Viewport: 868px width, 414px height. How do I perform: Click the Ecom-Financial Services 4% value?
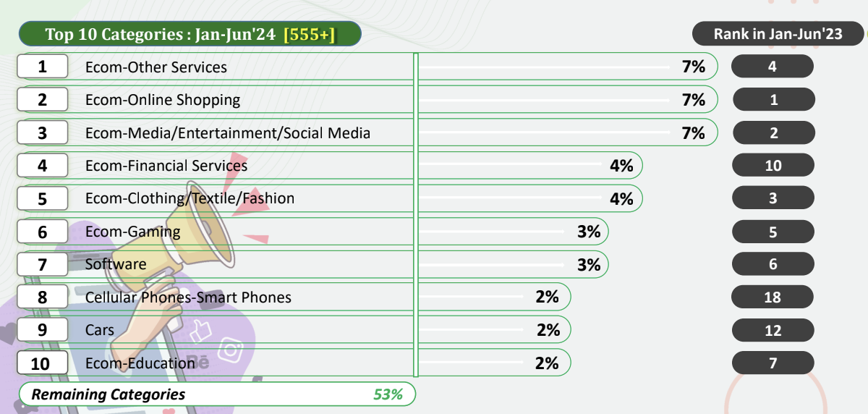(x=621, y=166)
